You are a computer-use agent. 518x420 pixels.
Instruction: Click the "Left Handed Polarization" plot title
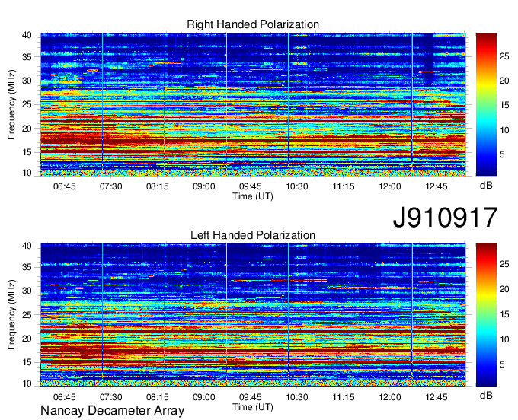click(253, 235)
